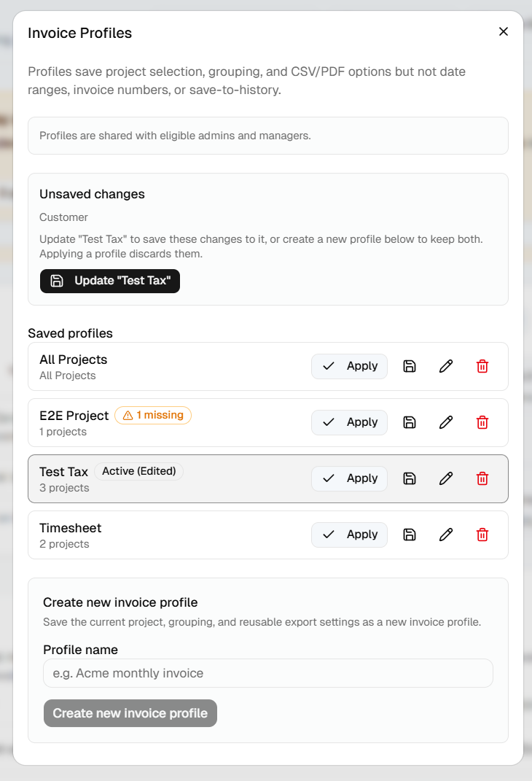Image resolution: width=532 pixels, height=781 pixels.
Task: Edit the Test Tax profile name
Action: [446, 478]
